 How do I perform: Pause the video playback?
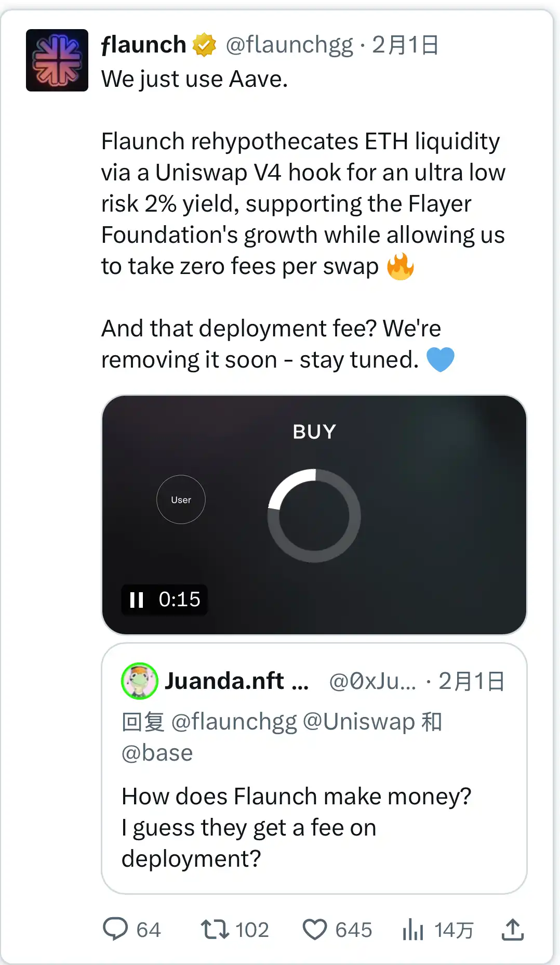pos(137,599)
